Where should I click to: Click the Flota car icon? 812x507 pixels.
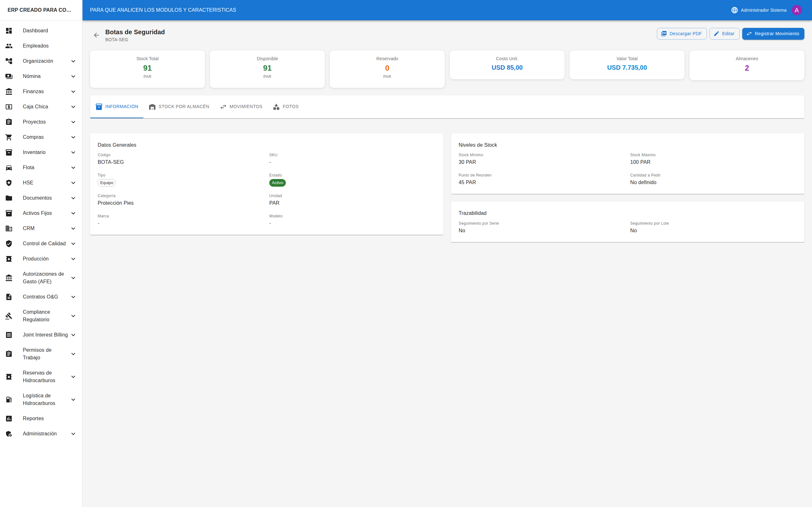9,168
